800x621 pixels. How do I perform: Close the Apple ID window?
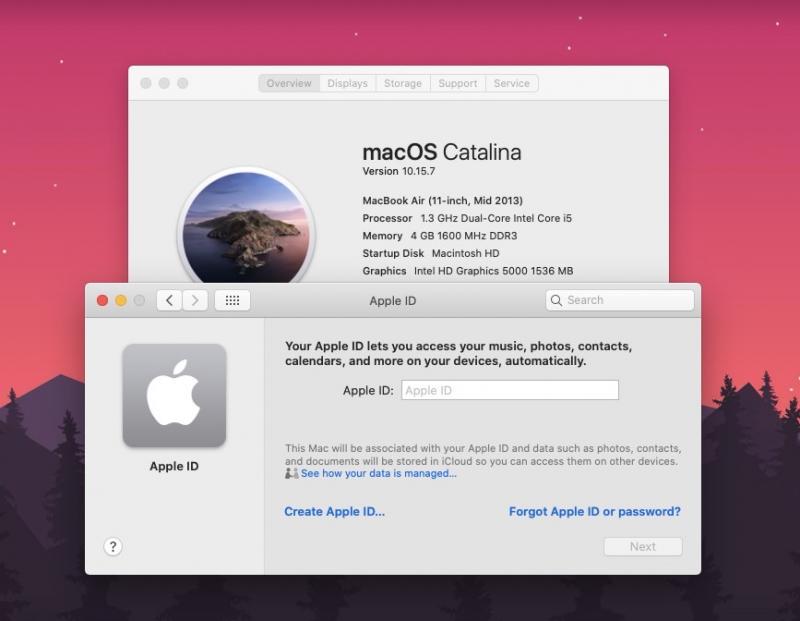[102, 301]
